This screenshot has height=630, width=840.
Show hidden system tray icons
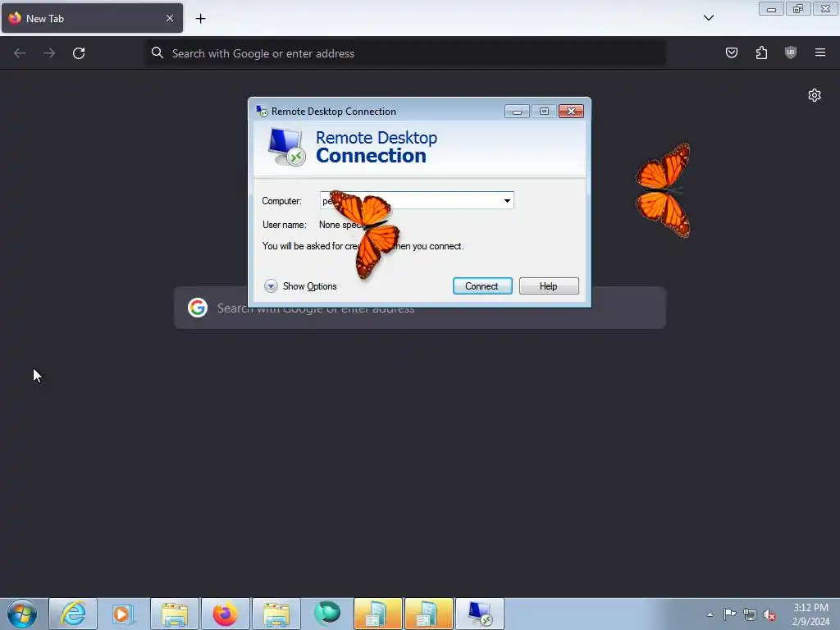coord(710,614)
